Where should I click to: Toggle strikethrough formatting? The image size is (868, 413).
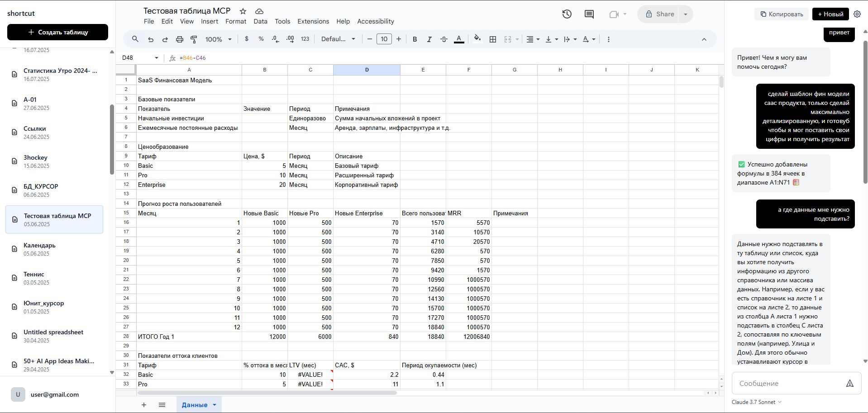coord(444,39)
